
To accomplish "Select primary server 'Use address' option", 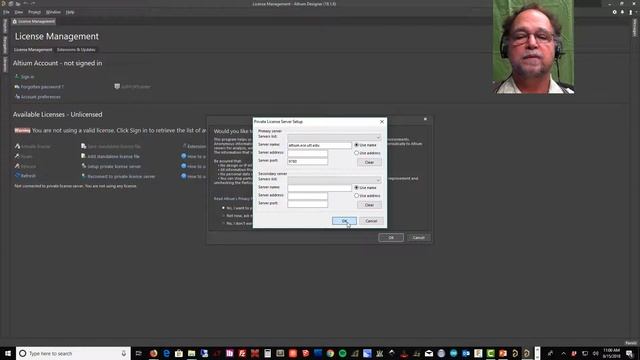I will coord(356,153).
